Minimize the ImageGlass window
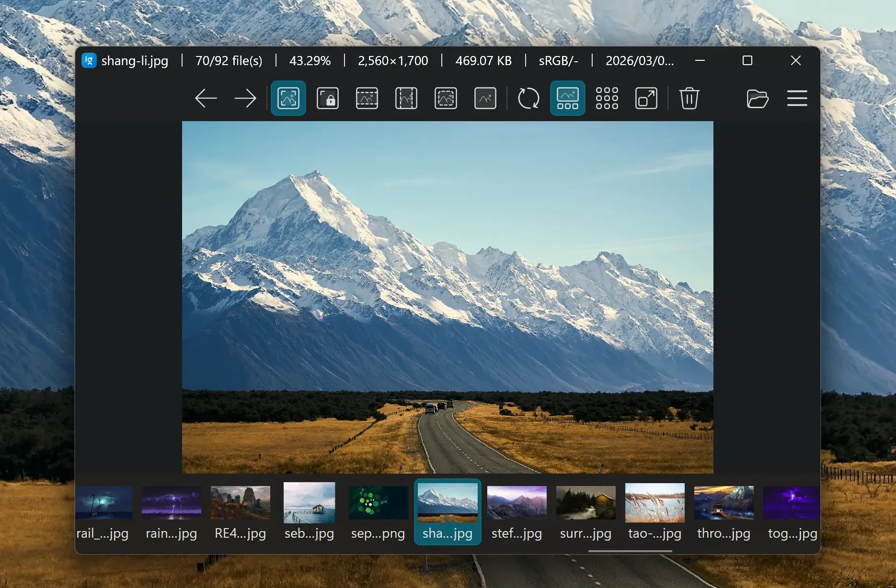The width and height of the screenshot is (896, 588). (x=700, y=60)
